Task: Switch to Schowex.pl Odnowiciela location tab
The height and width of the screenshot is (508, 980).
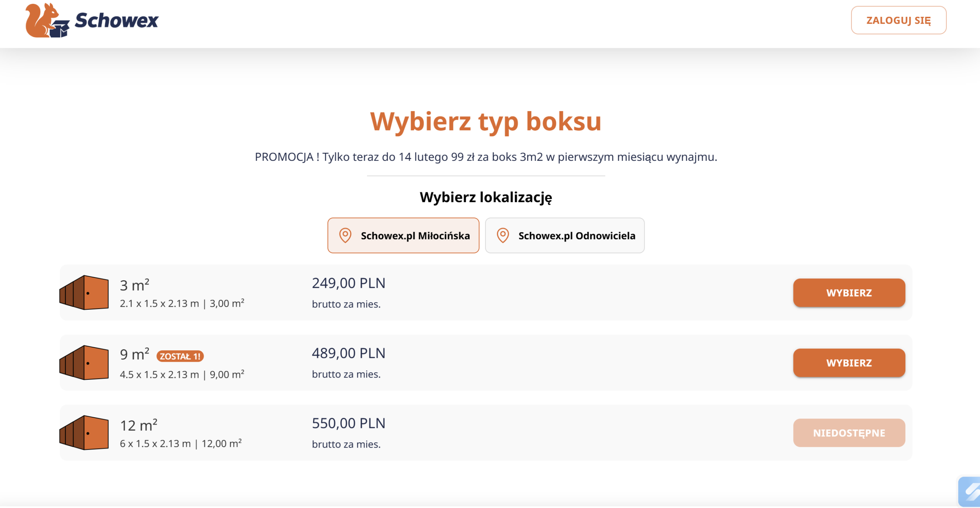Action: coord(565,235)
